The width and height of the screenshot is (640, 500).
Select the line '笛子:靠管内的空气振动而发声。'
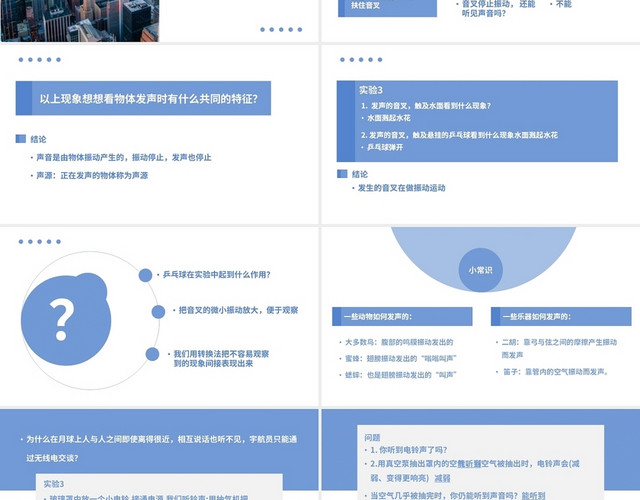click(556, 372)
